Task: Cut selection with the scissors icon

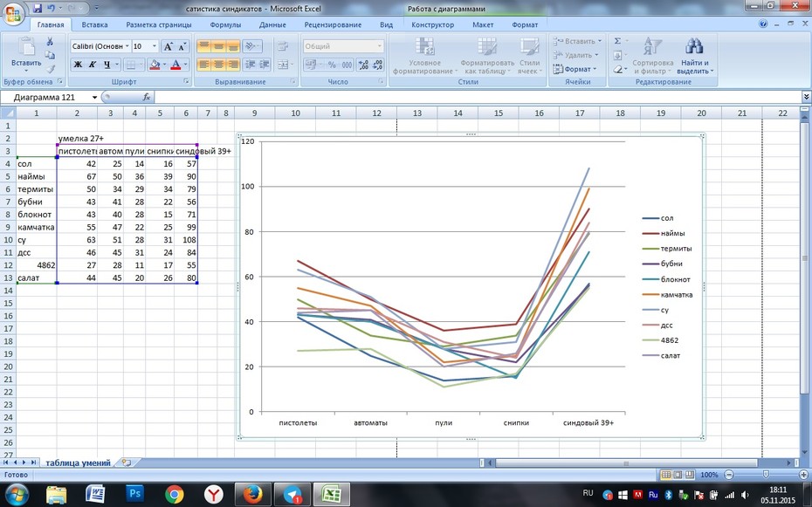Action: click(x=50, y=41)
